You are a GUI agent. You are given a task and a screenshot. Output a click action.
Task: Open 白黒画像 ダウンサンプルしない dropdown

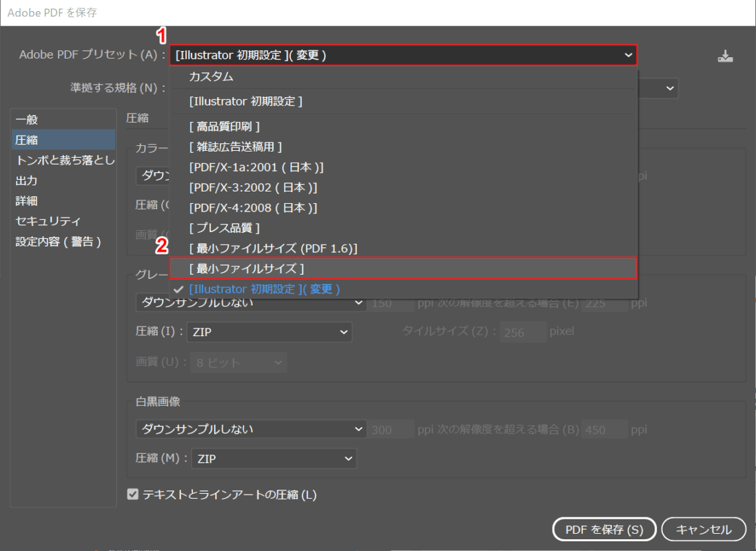pyautogui.click(x=252, y=429)
